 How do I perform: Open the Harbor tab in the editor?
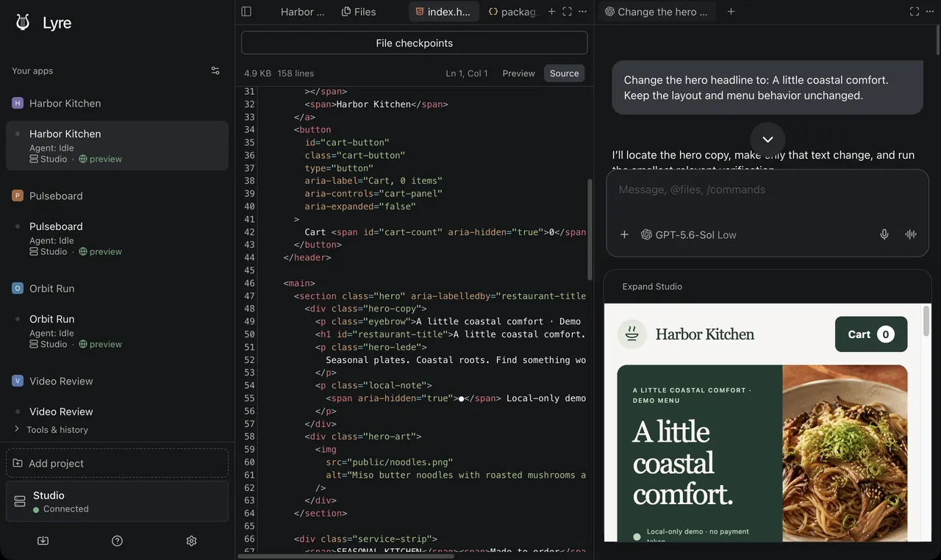(302, 12)
